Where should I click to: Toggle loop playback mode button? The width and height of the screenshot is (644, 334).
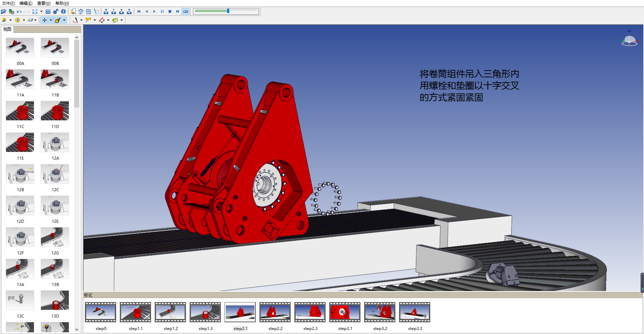pos(186,11)
